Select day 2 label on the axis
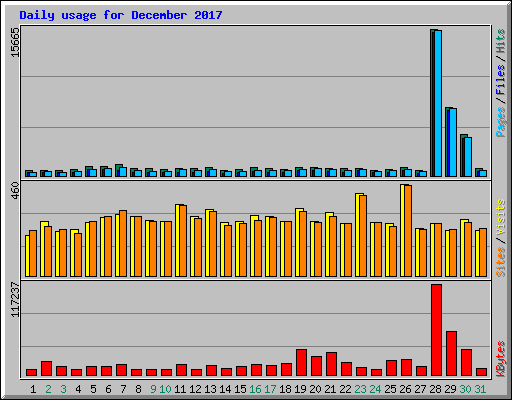 48,389
